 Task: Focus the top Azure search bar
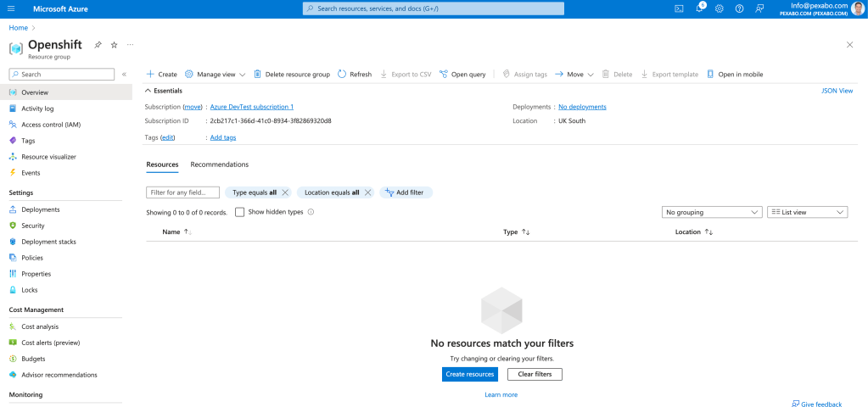(434, 8)
